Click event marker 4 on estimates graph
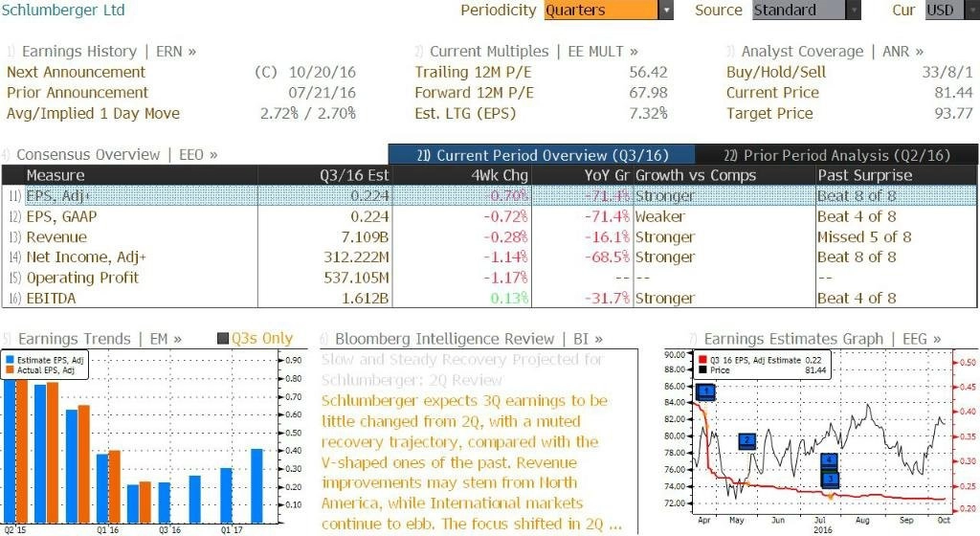Image resolution: width=980 pixels, height=536 pixels. (x=830, y=460)
